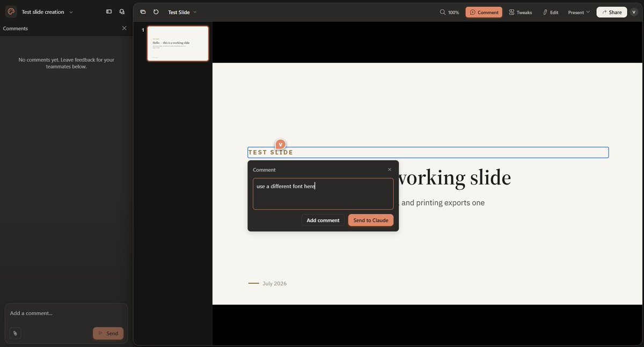Viewport: 644px width, 347px height.
Task: Toggle the Comment mode button
Action: click(x=484, y=12)
